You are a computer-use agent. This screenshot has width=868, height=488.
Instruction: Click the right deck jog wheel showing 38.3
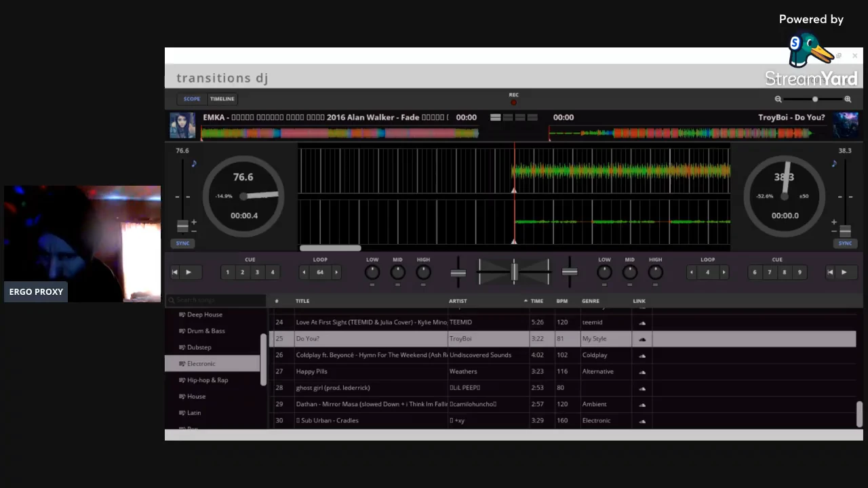click(x=785, y=196)
